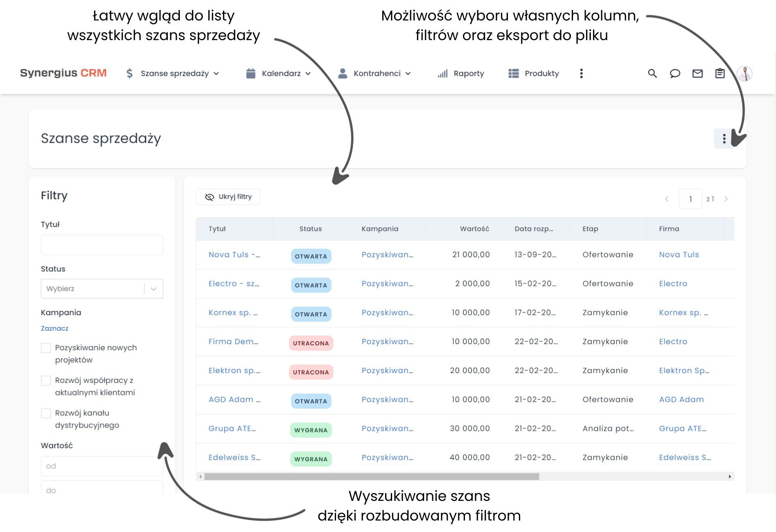Open Raporty via the bar chart icon
776x532 pixels.
442,73
